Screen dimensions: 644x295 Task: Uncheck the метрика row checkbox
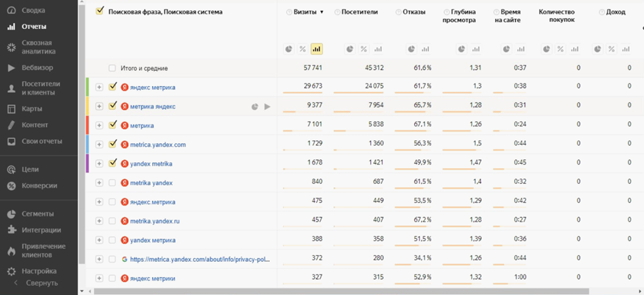click(112, 125)
